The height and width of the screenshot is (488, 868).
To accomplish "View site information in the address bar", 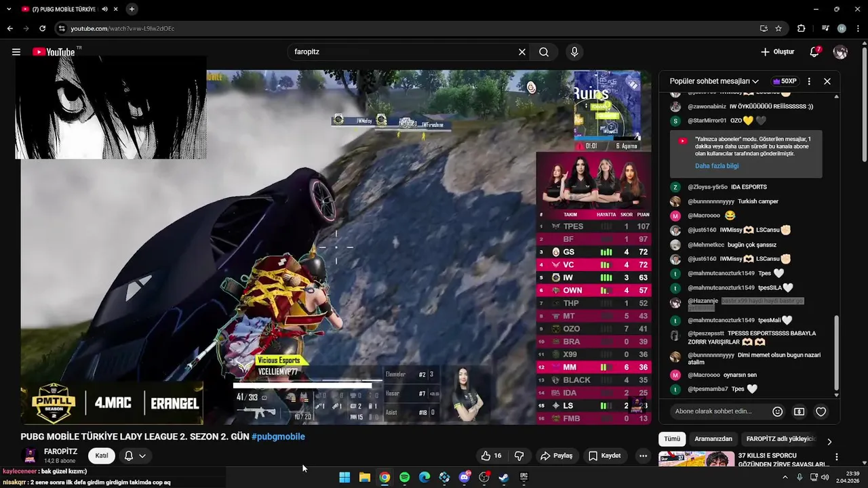I will [x=62, y=28].
